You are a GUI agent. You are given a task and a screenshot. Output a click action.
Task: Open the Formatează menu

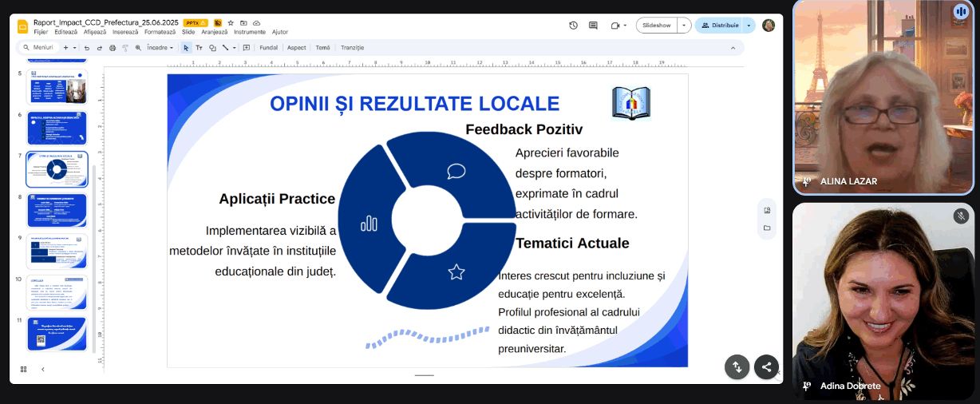point(160,32)
